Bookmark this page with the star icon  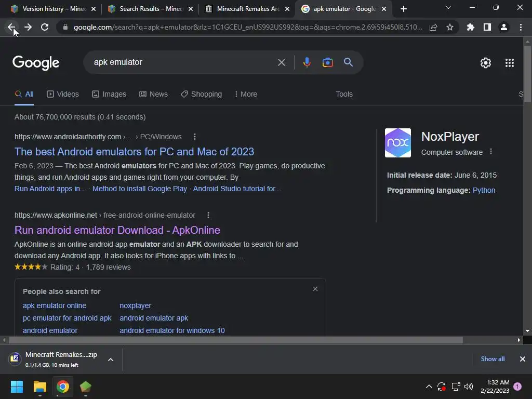(450, 27)
